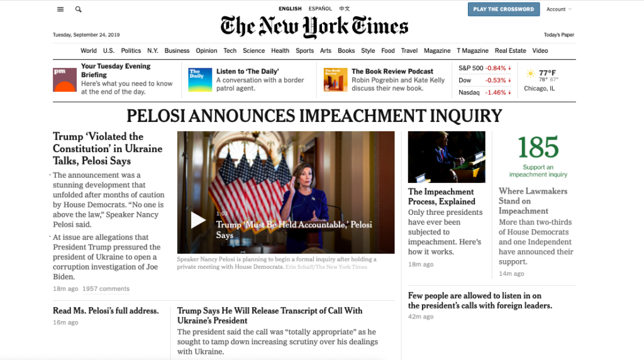Click the S&P 500 down arrow indicator
644x360 pixels.
509,68
